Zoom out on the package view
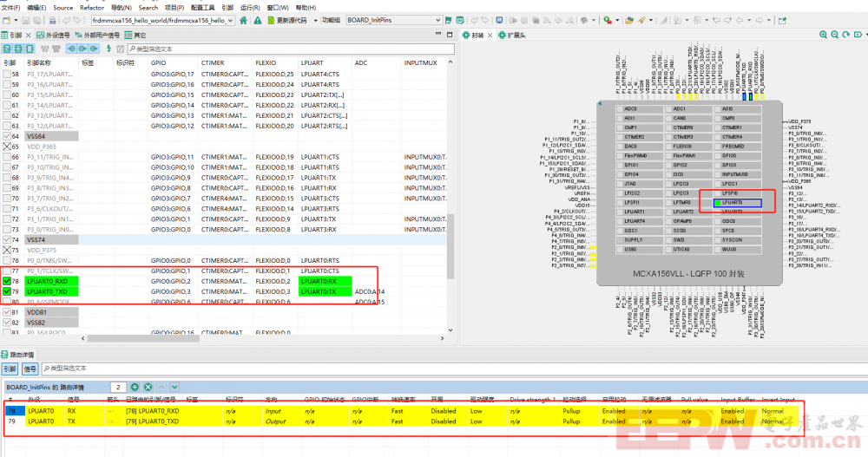This screenshot has width=868, height=457. (x=835, y=35)
